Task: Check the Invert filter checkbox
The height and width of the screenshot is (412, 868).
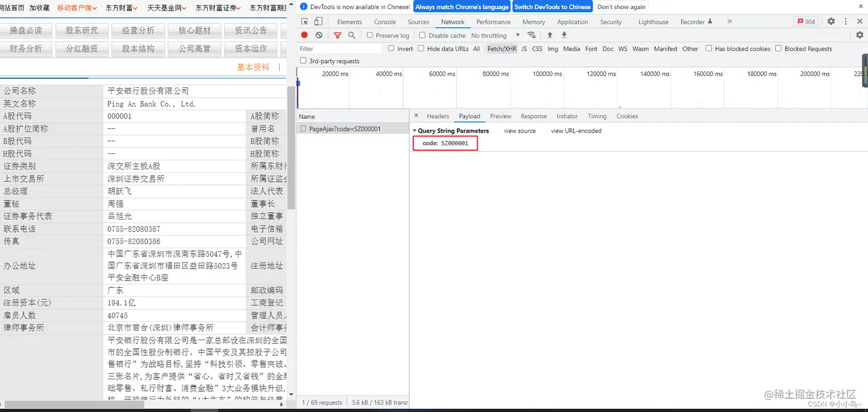Action: coord(391,48)
